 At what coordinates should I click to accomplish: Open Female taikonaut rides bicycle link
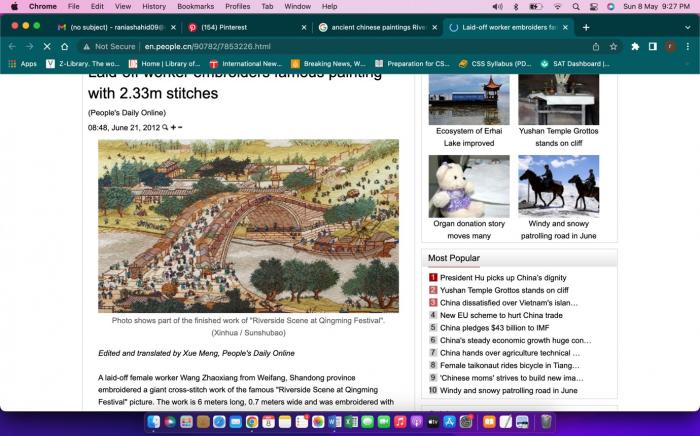[x=510, y=365]
